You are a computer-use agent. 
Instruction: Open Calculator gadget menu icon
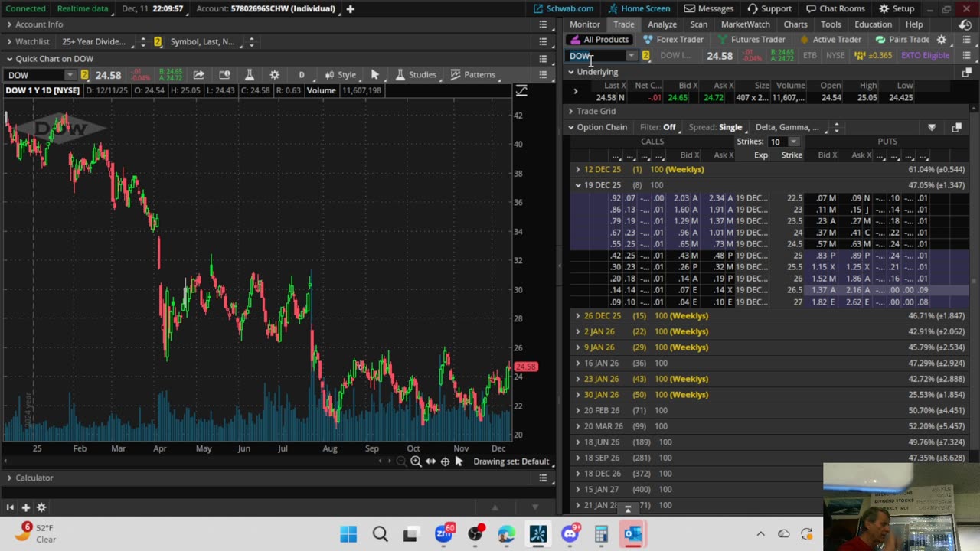(x=543, y=478)
